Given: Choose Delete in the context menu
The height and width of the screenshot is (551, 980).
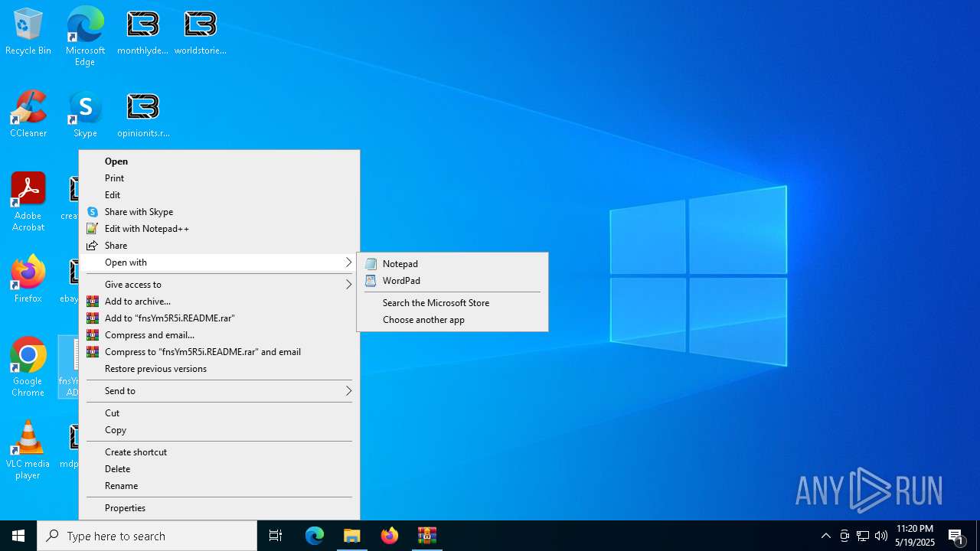Looking at the screenshot, I should pos(219,469).
